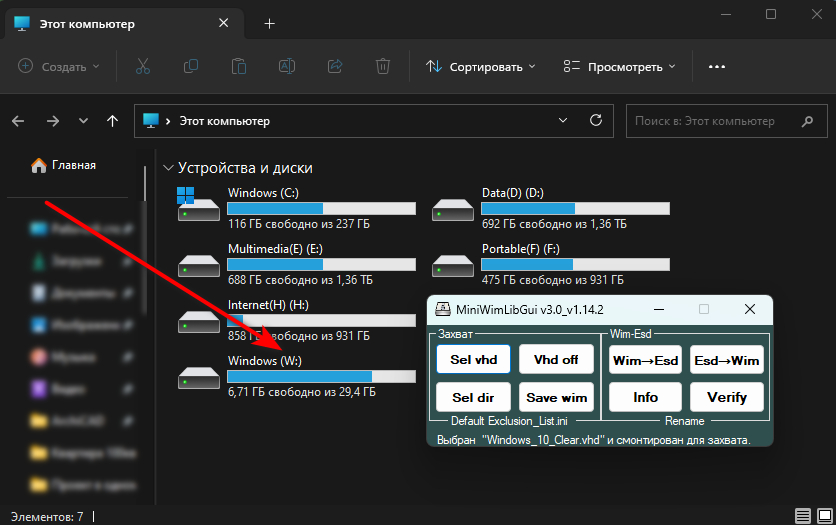
Task: Click the Info button in MiniWimLibGui
Action: click(x=645, y=398)
